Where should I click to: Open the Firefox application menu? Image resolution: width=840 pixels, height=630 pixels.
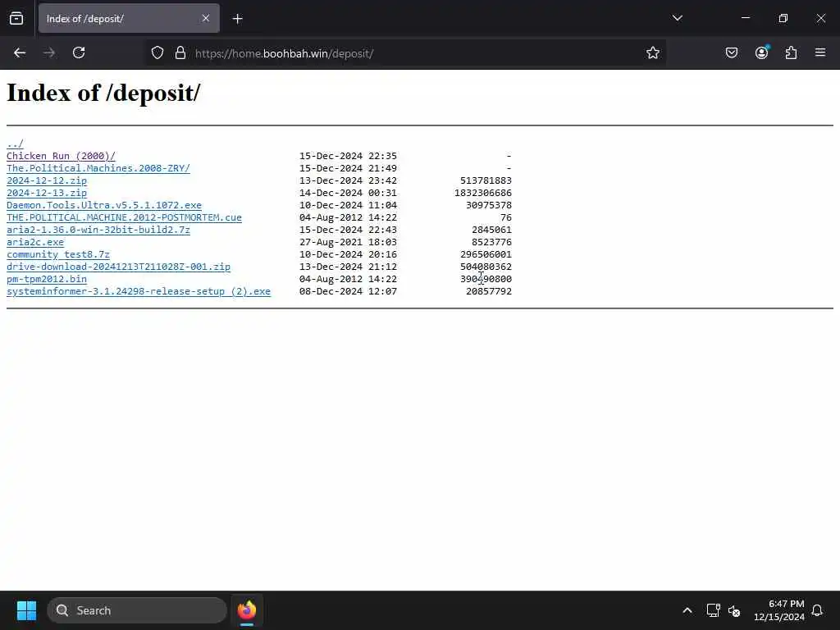click(x=820, y=52)
